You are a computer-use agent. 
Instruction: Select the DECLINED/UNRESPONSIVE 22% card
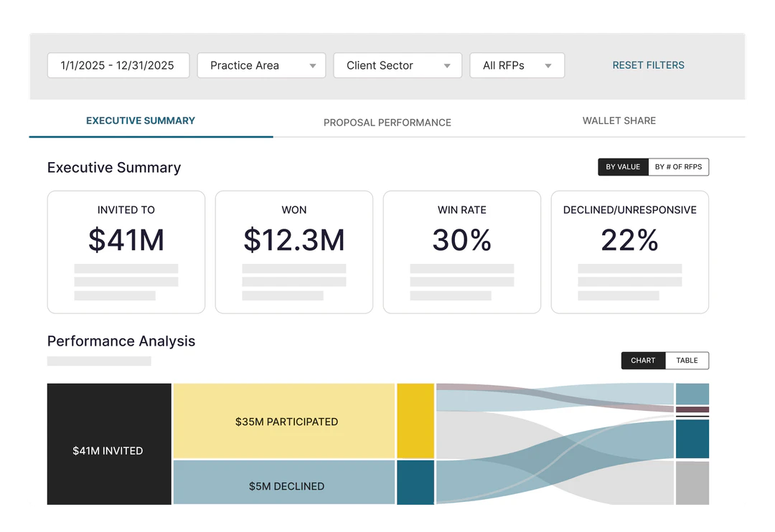pyautogui.click(x=630, y=252)
